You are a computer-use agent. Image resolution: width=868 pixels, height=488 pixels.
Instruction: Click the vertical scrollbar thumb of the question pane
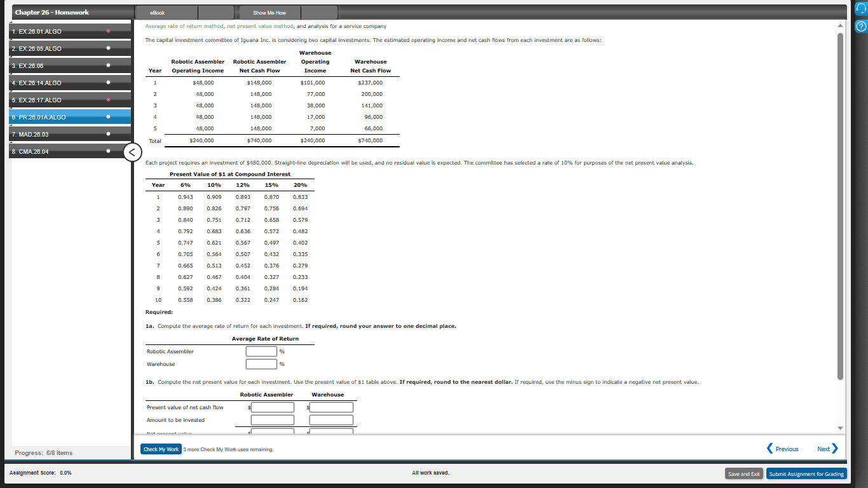841,205
